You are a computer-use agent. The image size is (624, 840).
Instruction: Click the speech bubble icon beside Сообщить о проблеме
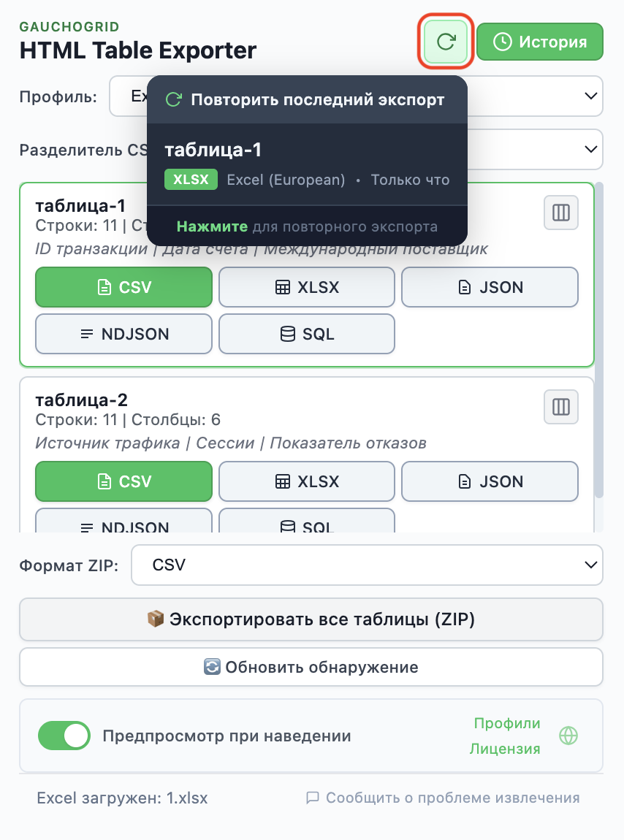pos(313,798)
